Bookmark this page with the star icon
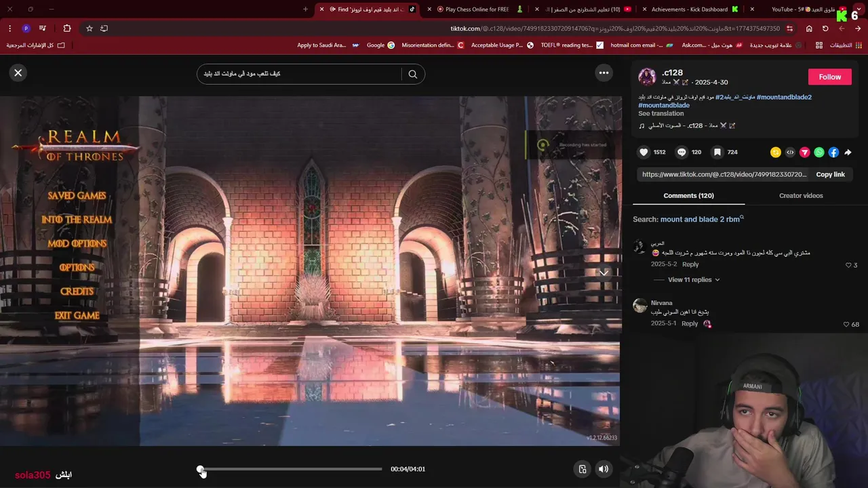The width and height of the screenshot is (868, 488). click(x=89, y=28)
